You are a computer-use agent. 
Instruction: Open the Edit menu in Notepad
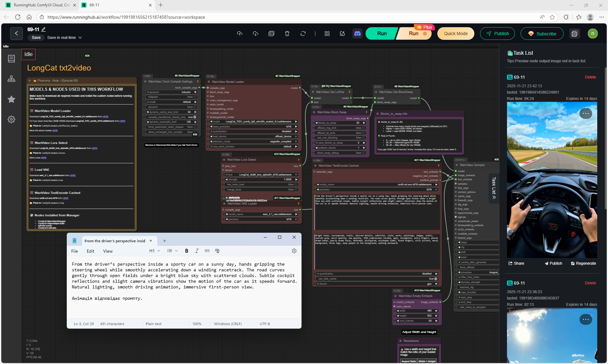coord(90,251)
